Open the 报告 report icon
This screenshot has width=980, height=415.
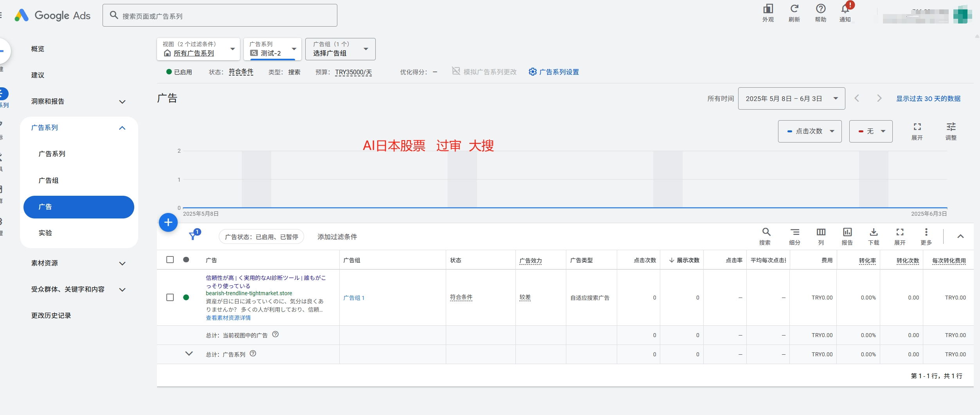coord(847,236)
